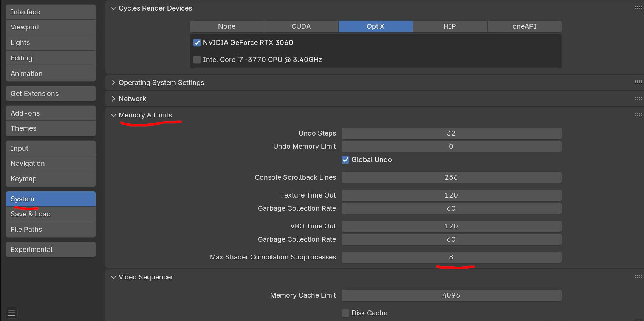Viewport: 644px width, 321px height.
Task: Switch render device type to CUDA
Action: click(301, 26)
